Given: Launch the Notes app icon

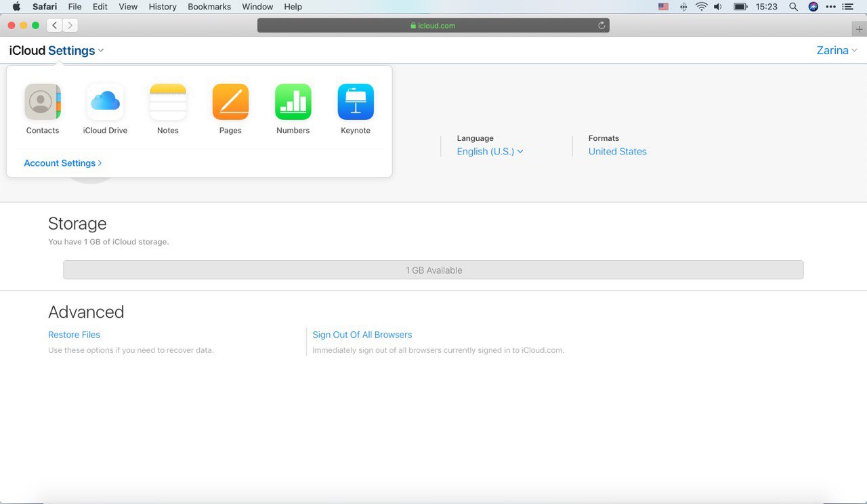Looking at the screenshot, I should [168, 102].
